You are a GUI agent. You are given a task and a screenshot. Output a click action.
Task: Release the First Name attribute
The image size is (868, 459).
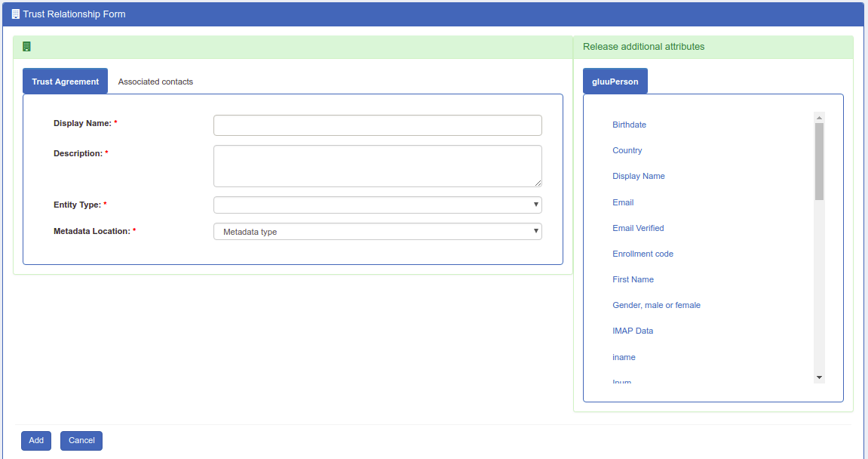pos(633,279)
